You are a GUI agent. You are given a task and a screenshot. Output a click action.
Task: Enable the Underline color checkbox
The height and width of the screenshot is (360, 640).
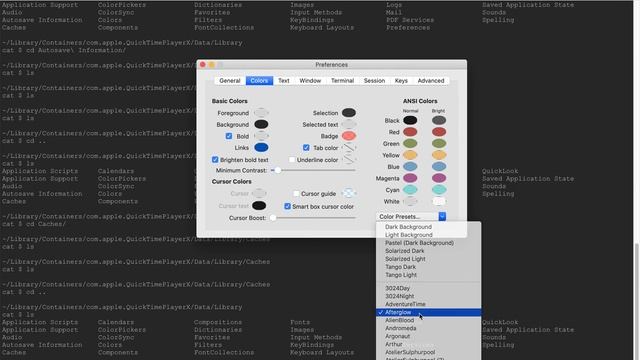tap(291, 160)
